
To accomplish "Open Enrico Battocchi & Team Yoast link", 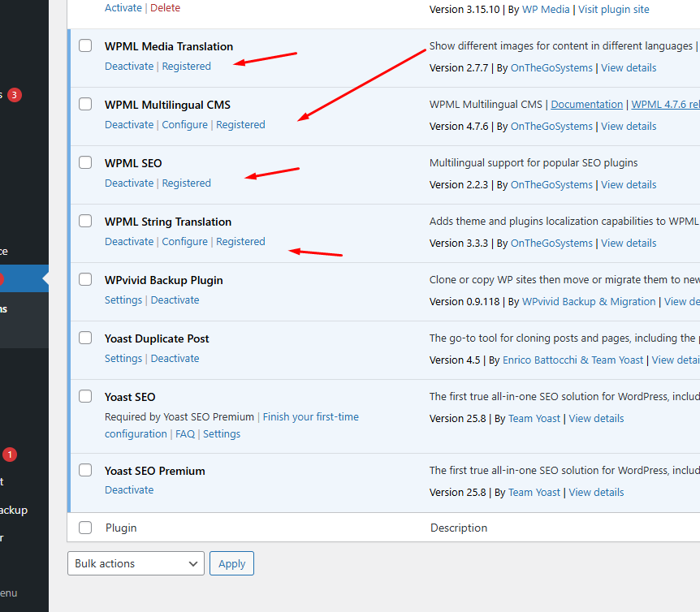I will (573, 360).
